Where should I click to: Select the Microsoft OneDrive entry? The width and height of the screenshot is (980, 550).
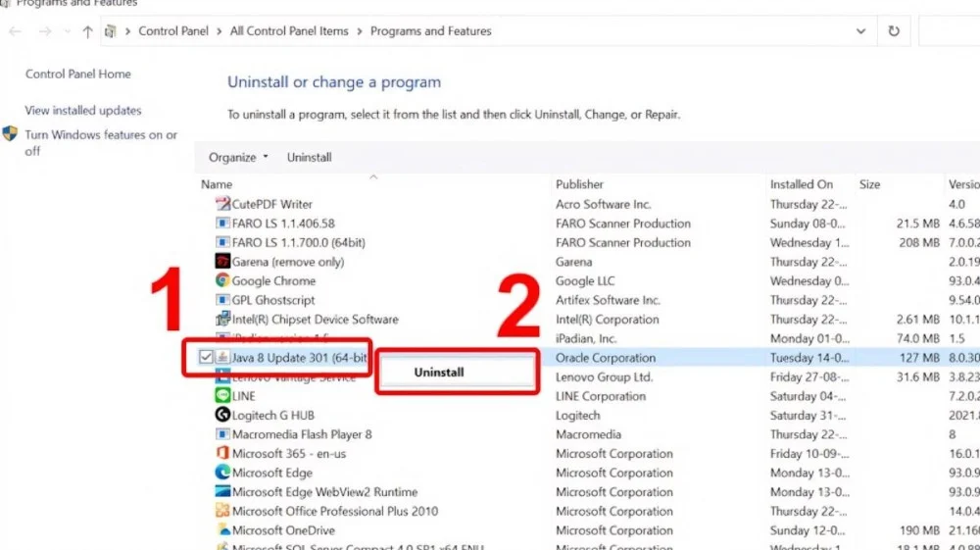pyautogui.click(x=284, y=530)
